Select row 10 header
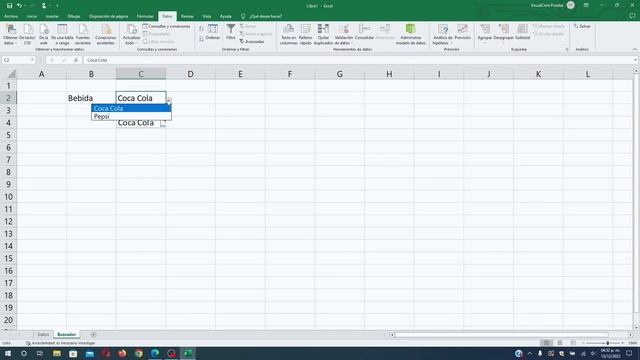Image resolution: width=640 pixels, height=360 pixels. coord(8,197)
